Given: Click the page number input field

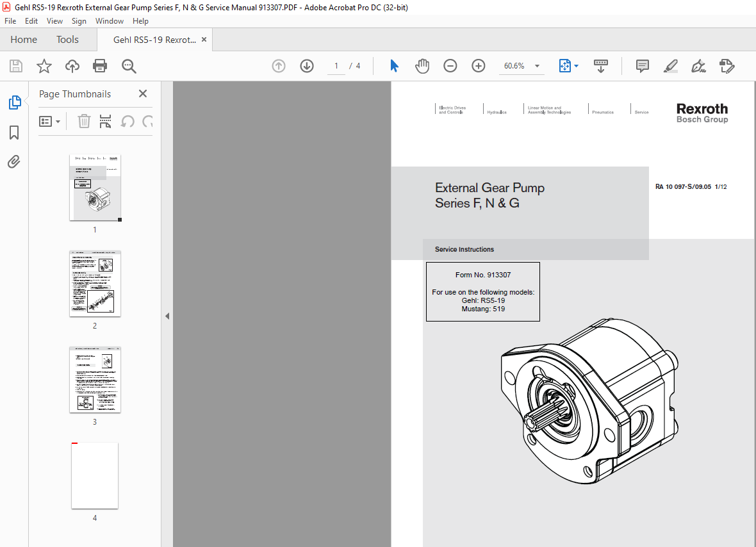Looking at the screenshot, I should (x=336, y=66).
